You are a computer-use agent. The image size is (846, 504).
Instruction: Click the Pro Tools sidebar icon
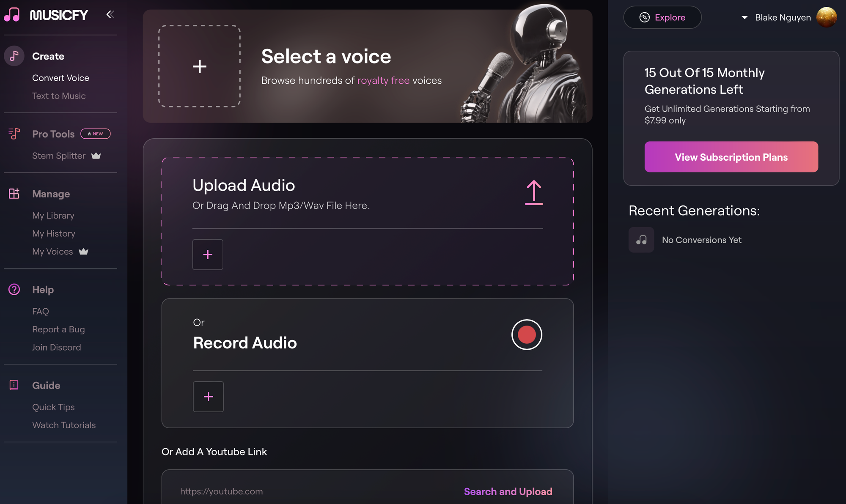pyautogui.click(x=14, y=134)
